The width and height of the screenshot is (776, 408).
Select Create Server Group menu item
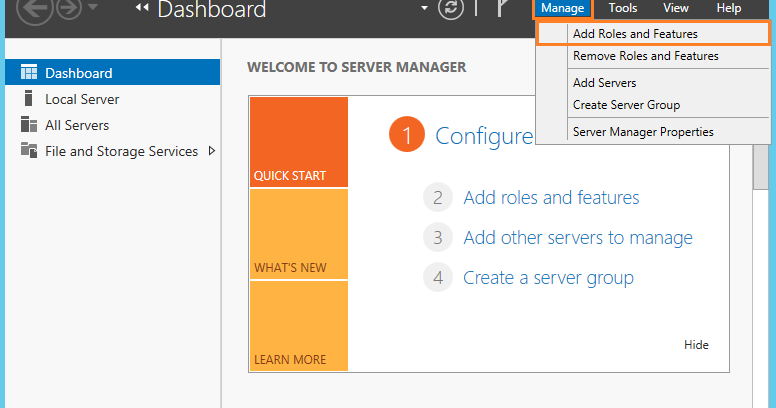(626, 104)
